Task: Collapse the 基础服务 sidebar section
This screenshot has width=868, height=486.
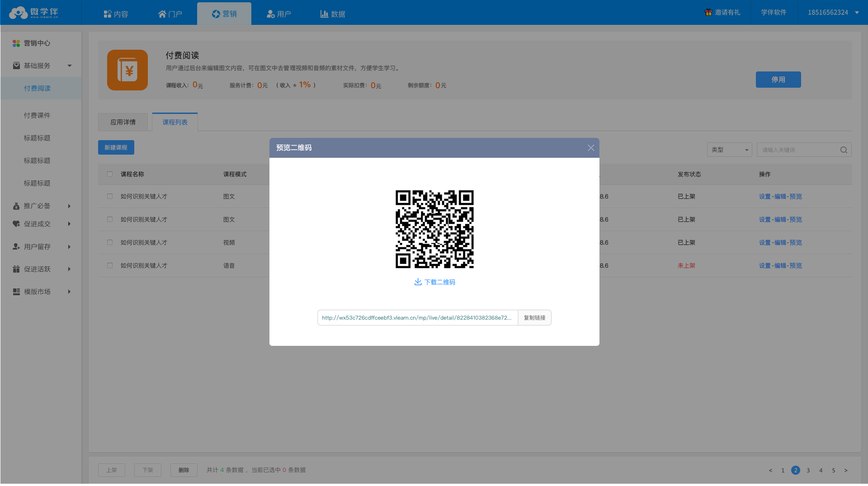Action: coord(70,66)
